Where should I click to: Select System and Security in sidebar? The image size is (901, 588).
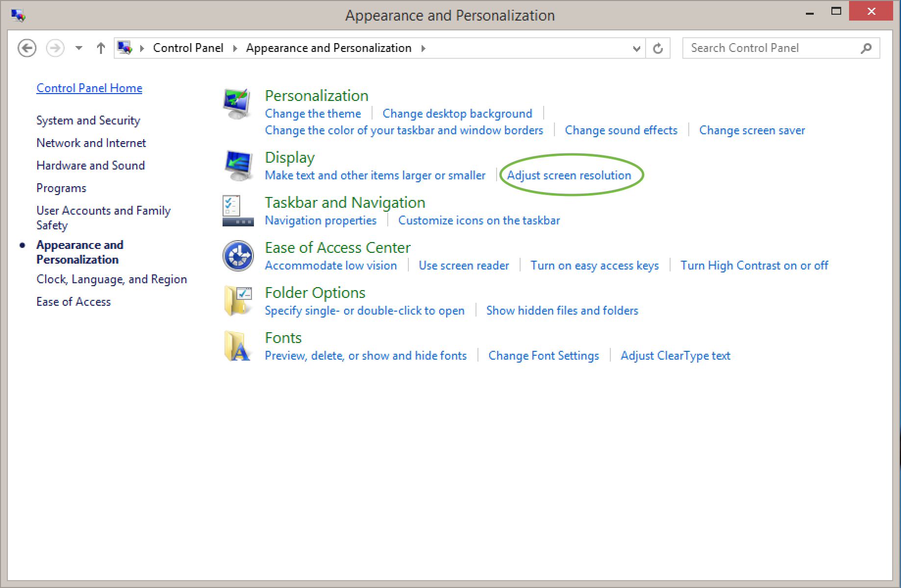coord(88,121)
